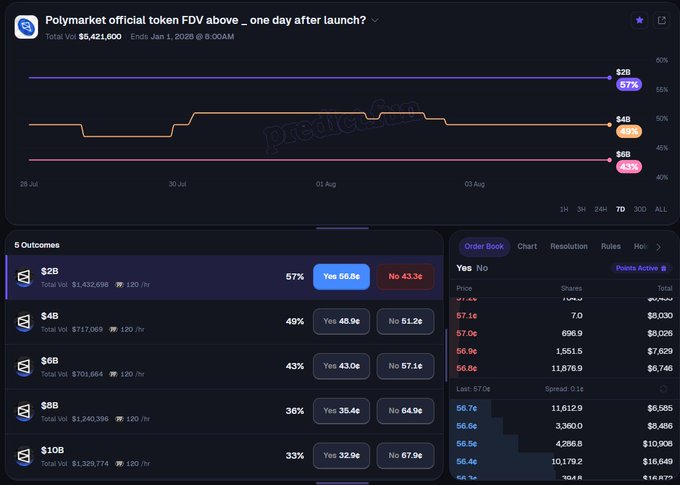Viewport: 680px width, 485px height.
Task: Select the $4B outcome row
Action: 224,322
